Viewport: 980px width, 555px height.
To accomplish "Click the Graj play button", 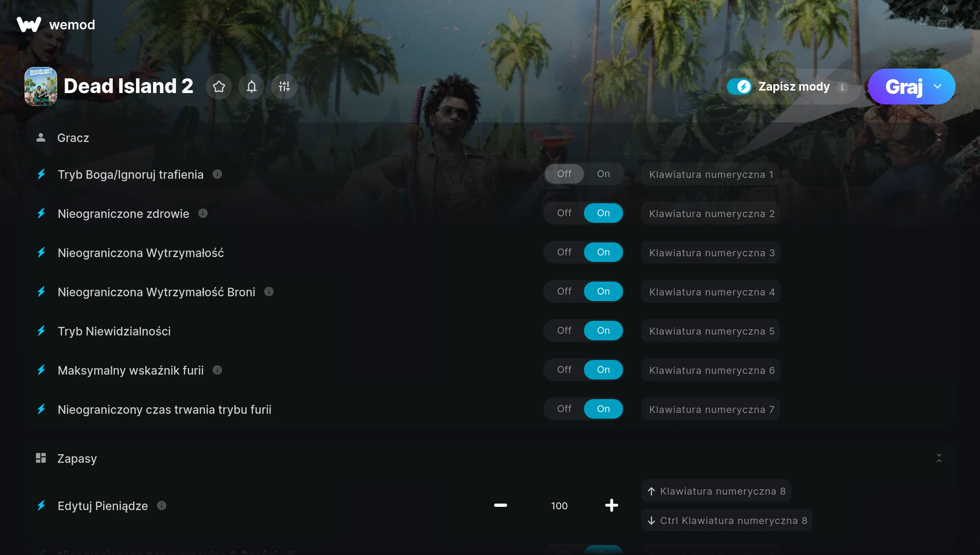I will coord(903,87).
